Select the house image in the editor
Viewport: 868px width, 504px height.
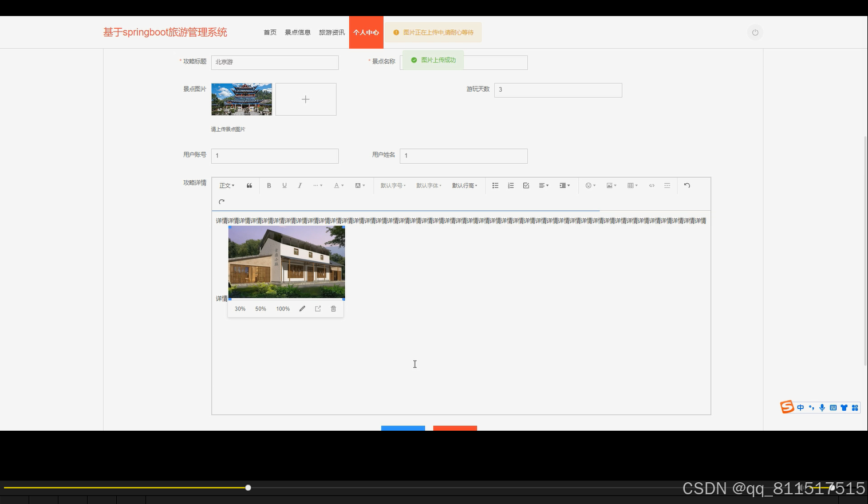pos(286,262)
